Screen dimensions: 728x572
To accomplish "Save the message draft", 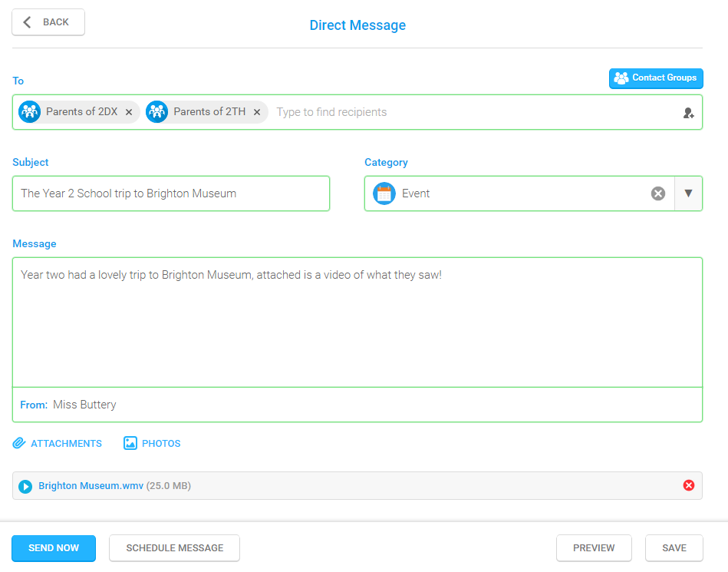I will [674, 548].
